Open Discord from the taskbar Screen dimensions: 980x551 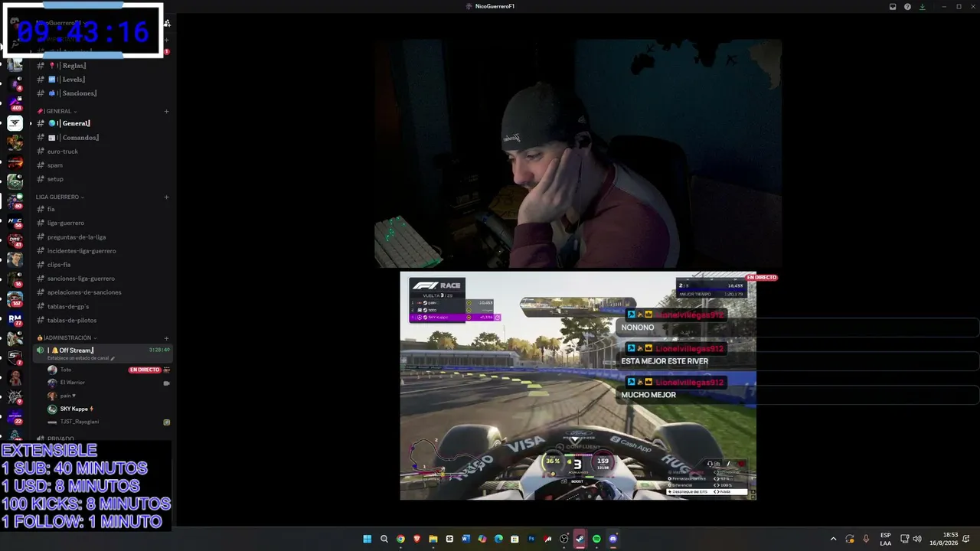click(612, 539)
